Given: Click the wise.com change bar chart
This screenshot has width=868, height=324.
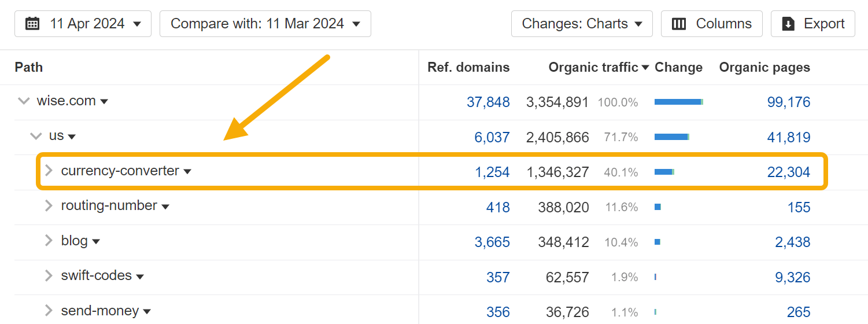Looking at the screenshot, I should coord(678,102).
